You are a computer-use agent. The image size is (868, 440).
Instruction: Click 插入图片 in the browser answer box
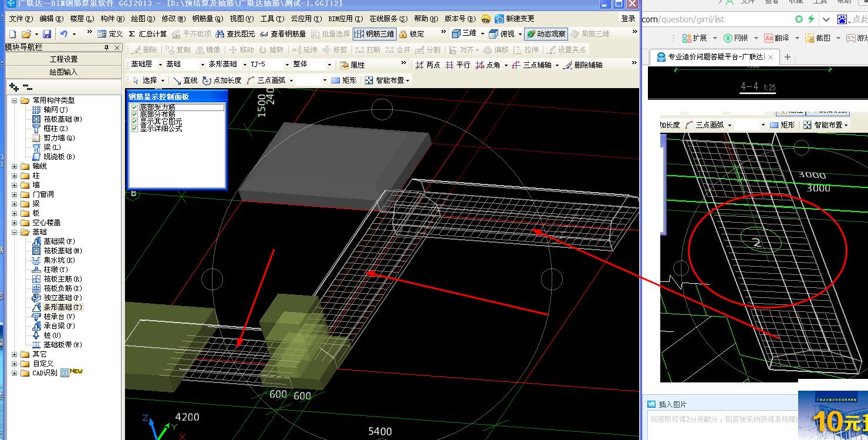point(667,404)
